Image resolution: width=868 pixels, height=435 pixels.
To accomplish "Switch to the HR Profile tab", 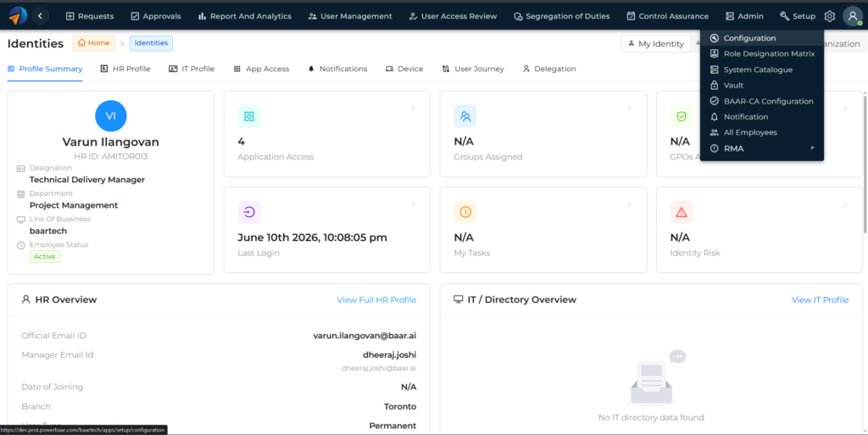I will [125, 69].
